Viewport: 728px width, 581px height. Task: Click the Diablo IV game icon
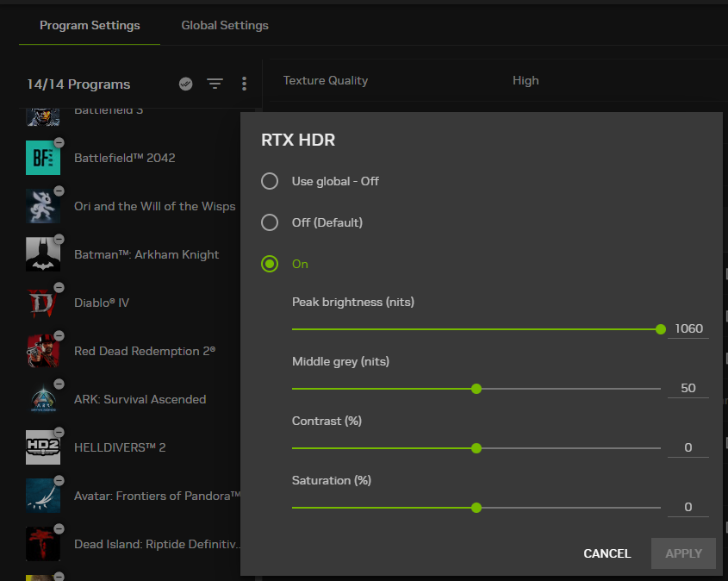43,303
